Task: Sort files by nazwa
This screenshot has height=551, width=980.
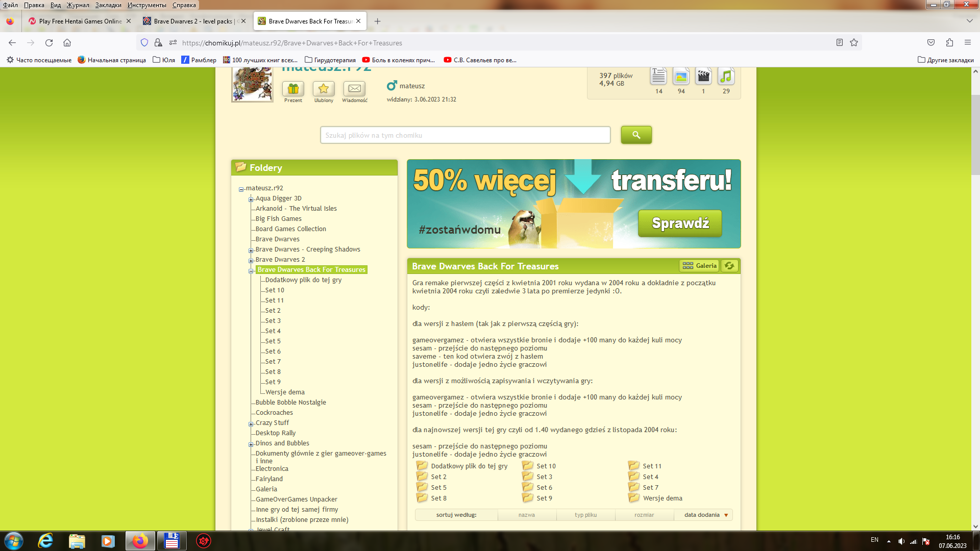Action: (527, 515)
